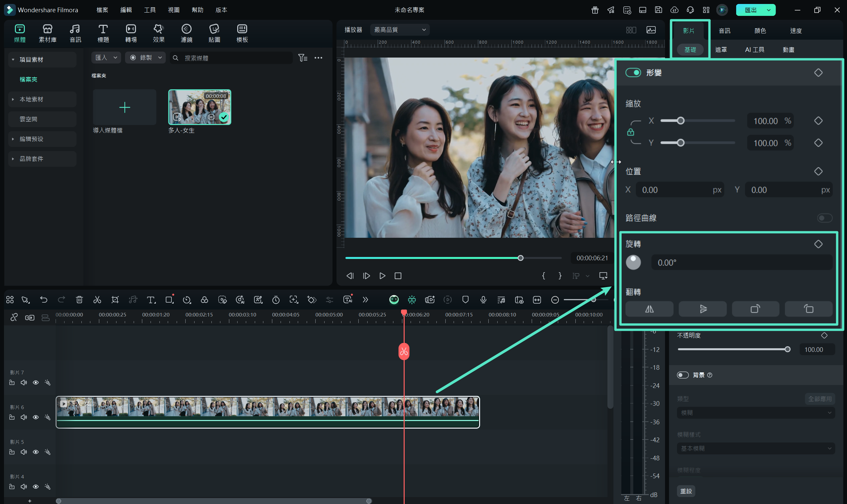Screen dimensions: 847x504
Task: Click the add text icon in timeline toolbar
Action: click(151, 300)
